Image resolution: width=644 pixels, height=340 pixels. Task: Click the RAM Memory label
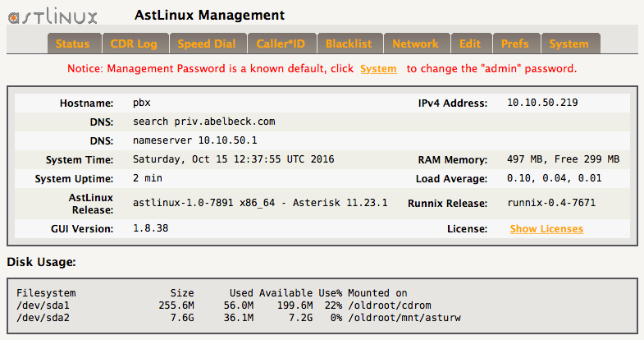click(453, 160)
